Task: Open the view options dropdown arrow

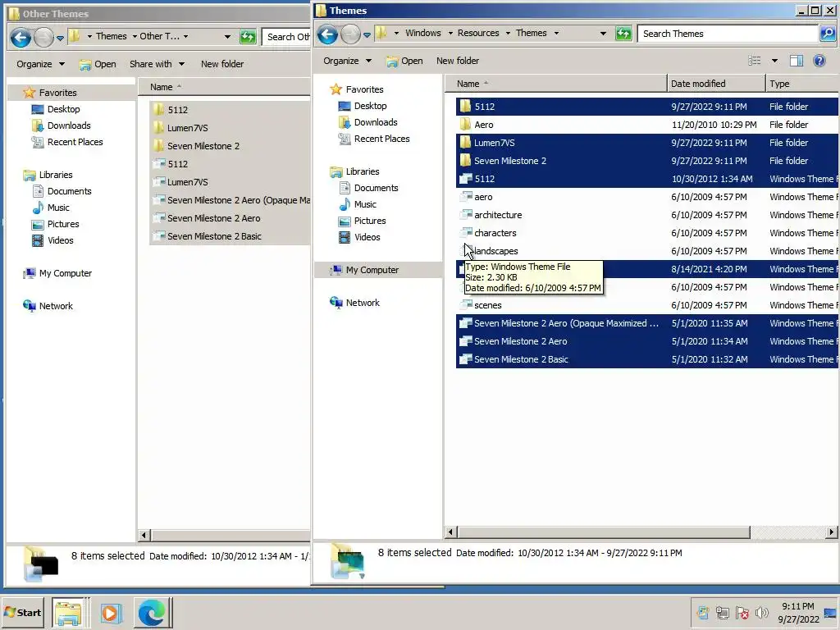Action: click(774, 61)
